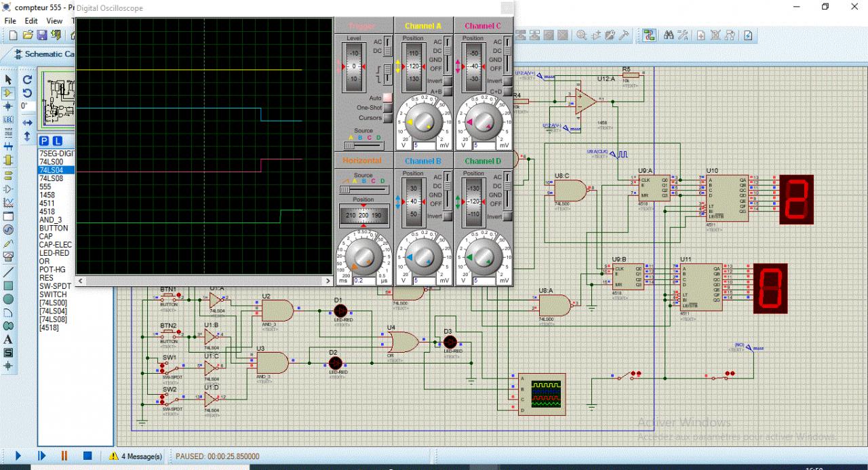Stop the simulation
The image size is (868, 470).
[x=87, y=456]
